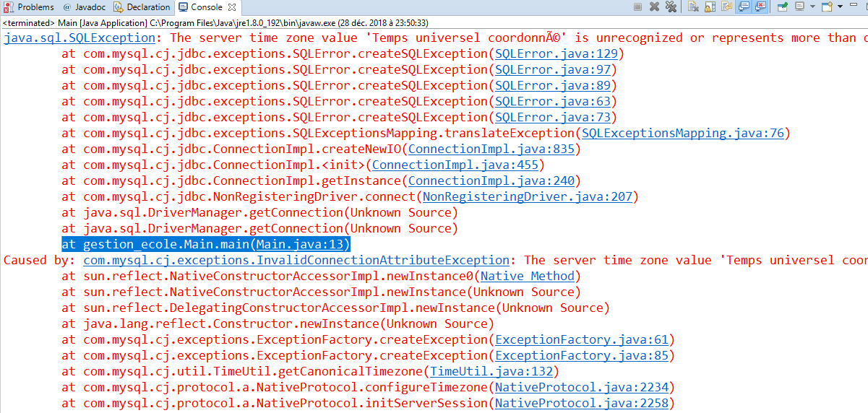
Task: Remove the launch with the single X icon
Action: (x=654, y=6)
